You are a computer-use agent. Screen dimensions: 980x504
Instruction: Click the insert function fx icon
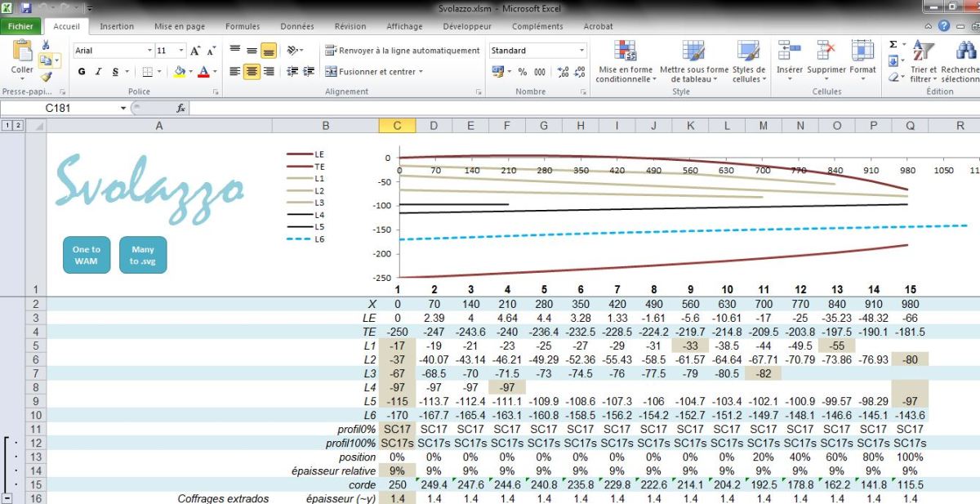click(x=180, y=108)
